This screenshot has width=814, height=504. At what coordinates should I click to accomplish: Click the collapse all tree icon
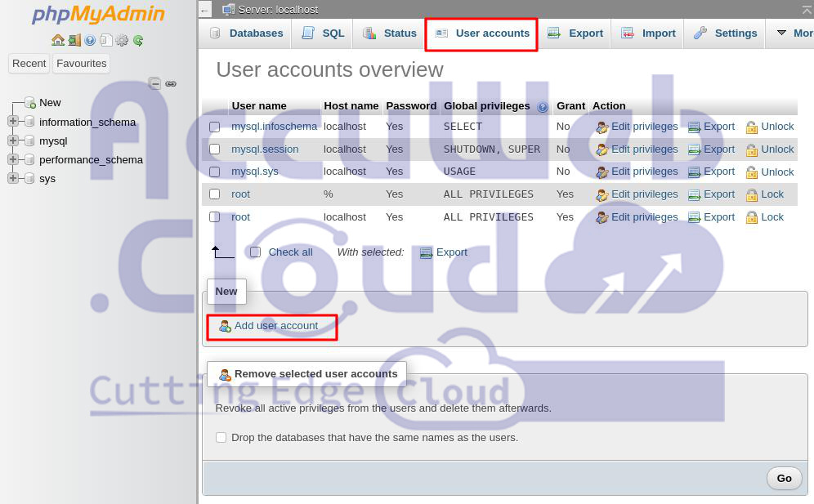point(154,83)
